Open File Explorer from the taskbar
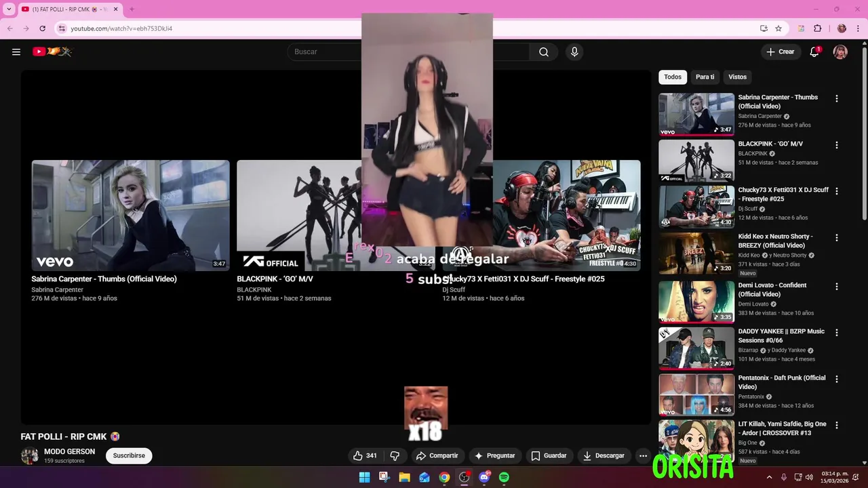868x488 pixels. [404, 477]
